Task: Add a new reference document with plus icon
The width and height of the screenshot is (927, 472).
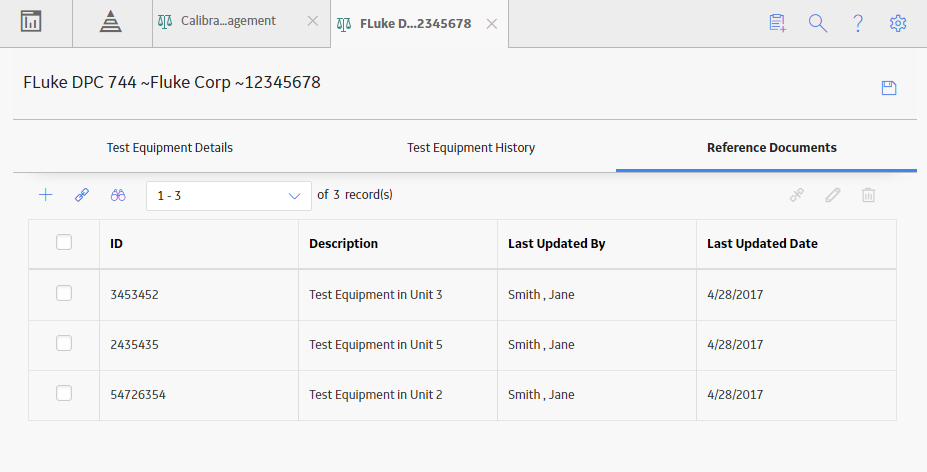Action: 46,195
